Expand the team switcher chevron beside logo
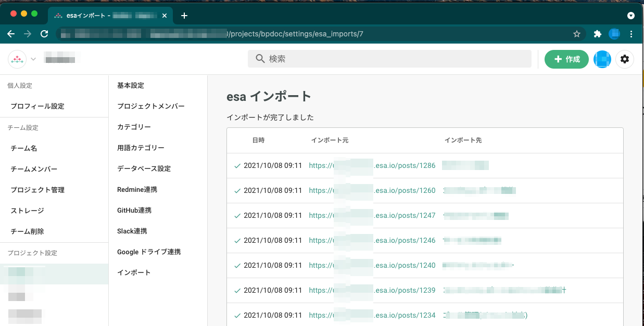This screenshot has width=644, height=326. click(33, 59)
